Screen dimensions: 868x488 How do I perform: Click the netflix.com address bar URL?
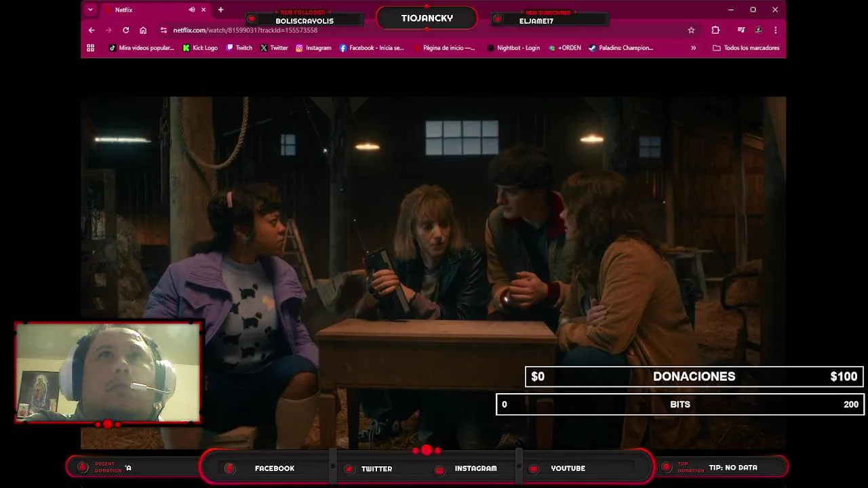coord(245,30)
